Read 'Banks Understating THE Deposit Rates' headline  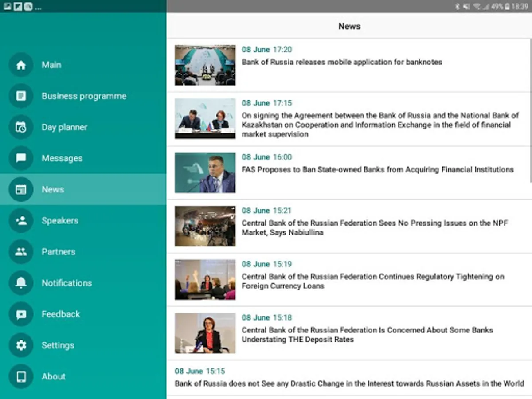368,335
